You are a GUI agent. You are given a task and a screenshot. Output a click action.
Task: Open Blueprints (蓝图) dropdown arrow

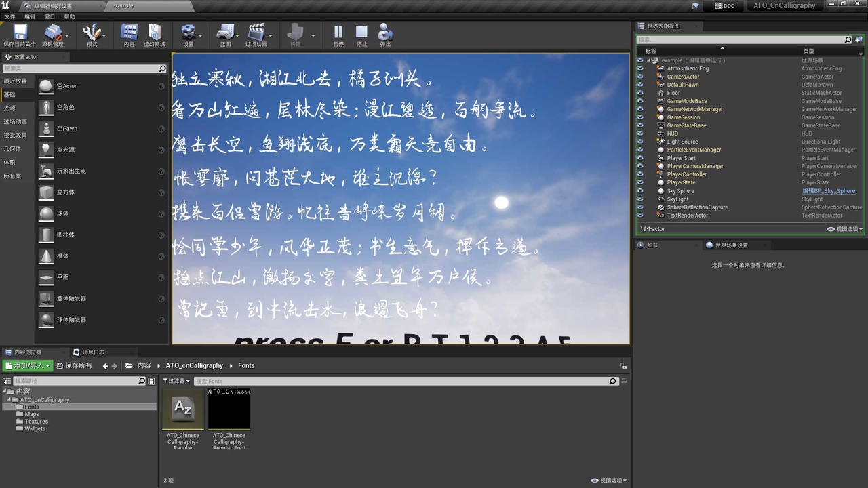click(x=237, y=35)
